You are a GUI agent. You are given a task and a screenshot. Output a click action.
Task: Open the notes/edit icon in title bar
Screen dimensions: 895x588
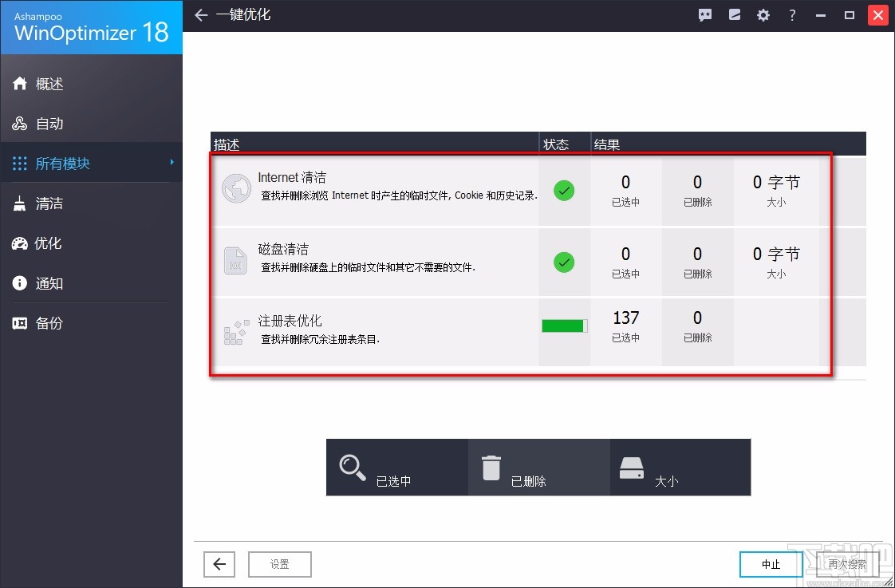(x=735, y=15)
